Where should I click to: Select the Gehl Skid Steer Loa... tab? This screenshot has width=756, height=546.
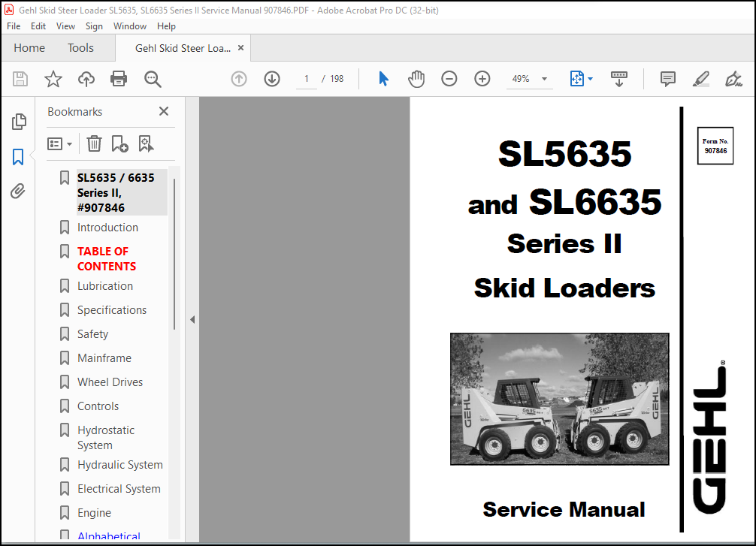point(183,48)
